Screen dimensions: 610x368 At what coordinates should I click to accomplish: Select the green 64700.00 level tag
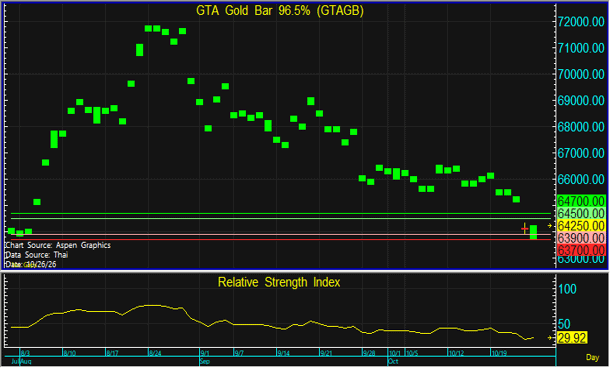click(x=581, y=201)
